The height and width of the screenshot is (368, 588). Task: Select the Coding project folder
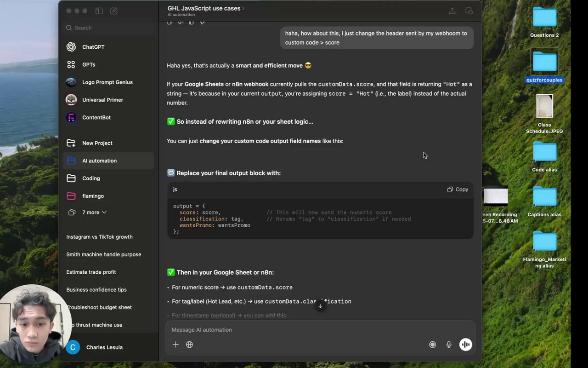coord(91,178)
